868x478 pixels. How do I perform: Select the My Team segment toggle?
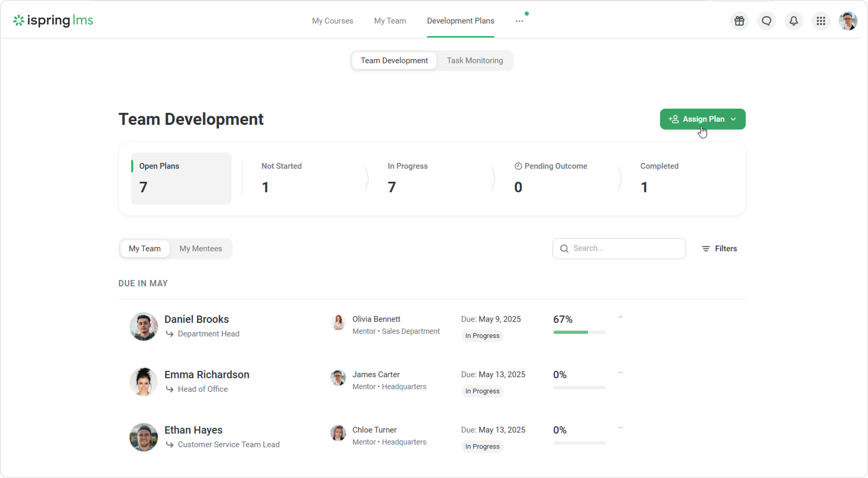point(144,249)
